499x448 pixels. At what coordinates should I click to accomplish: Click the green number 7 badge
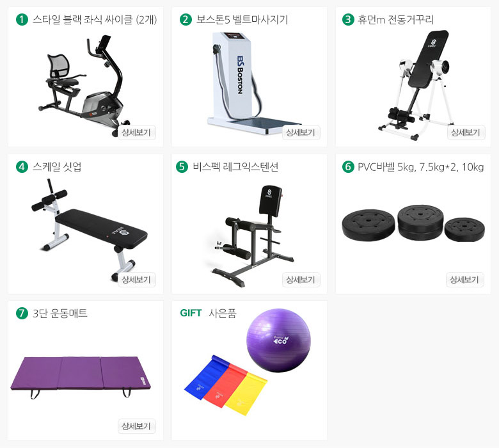22,314
